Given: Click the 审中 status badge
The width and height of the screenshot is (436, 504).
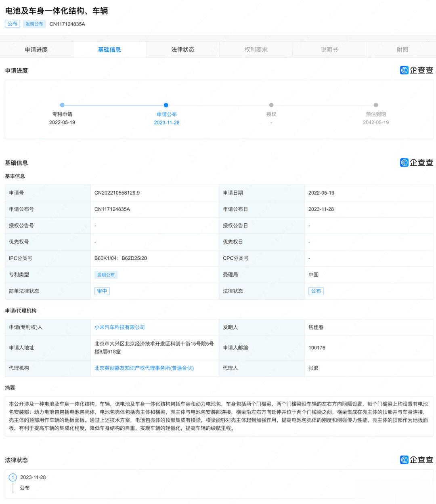Looking at the screenshot, I should 102,291.
